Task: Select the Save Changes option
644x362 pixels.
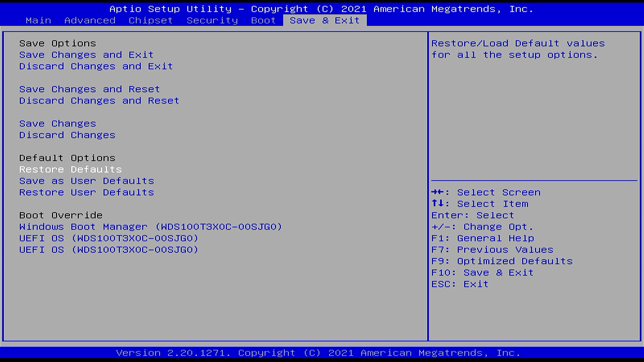Action: coord(57,124)
